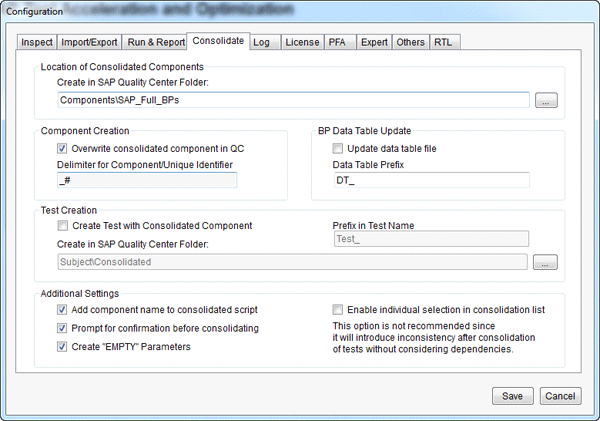The image size is (600, 421).
Task: Disable Prompt for confirmation before consolidating
Action: click(x=63, y=328)
